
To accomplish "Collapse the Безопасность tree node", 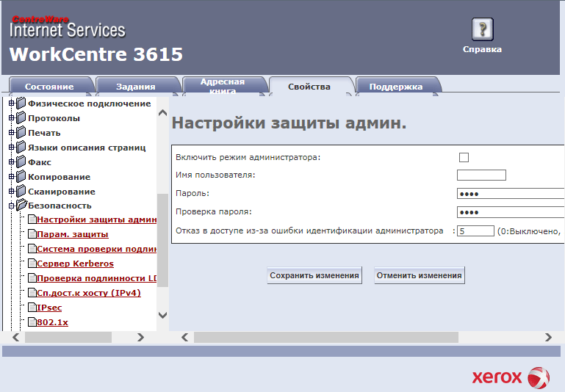I will (x=12, y=206).
